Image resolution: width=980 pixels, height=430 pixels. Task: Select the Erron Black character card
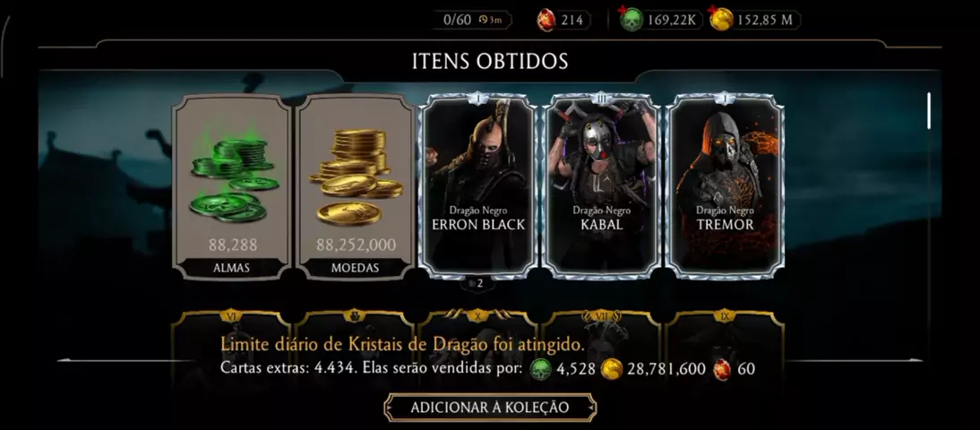click(478, 186)
